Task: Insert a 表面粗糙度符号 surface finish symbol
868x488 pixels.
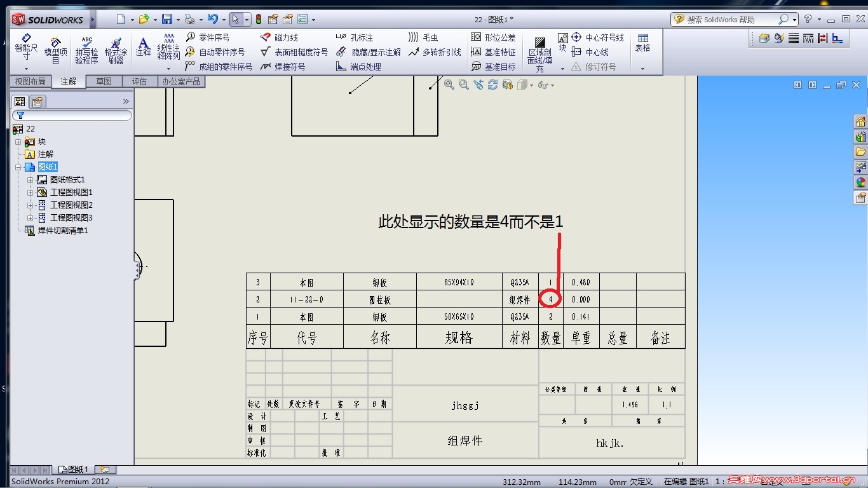Action: 294,52
